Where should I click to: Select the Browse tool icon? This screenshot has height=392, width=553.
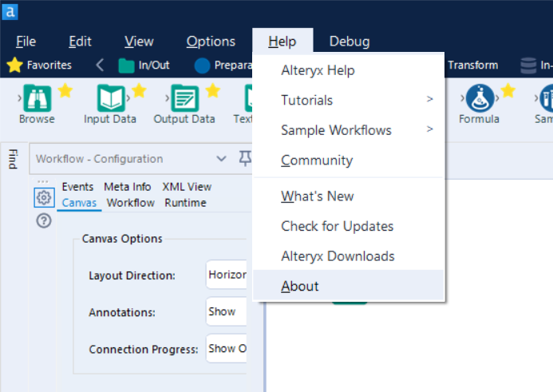point(38,99)
